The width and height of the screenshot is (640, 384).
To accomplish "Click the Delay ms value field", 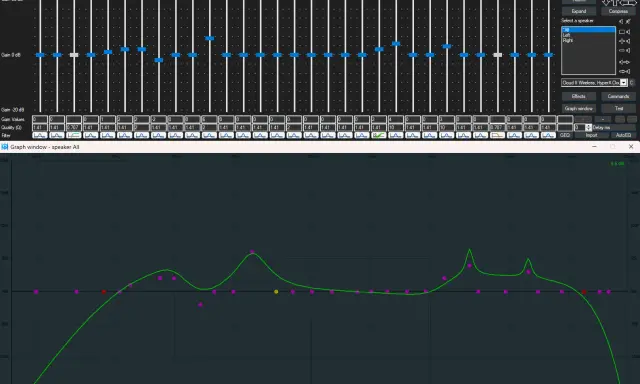I will tap(580, 127).
